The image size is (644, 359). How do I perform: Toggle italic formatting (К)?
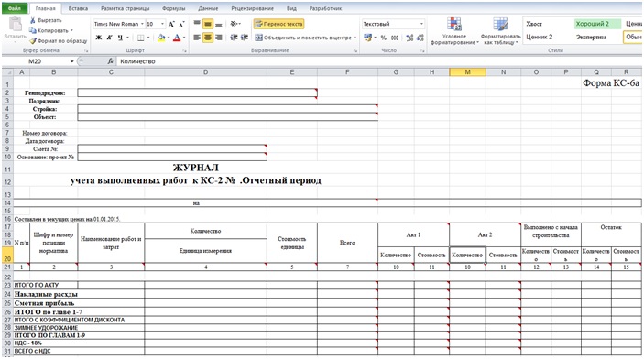coord(109,38)
